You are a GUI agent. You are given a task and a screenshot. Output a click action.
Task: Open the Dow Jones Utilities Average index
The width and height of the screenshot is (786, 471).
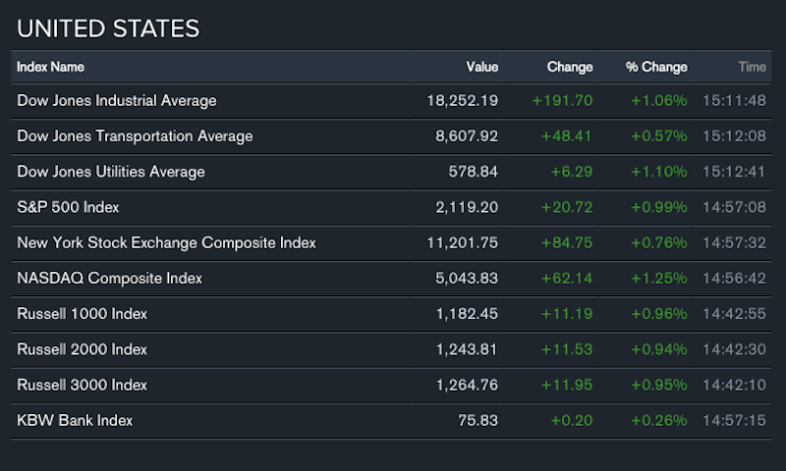(111, 172)
